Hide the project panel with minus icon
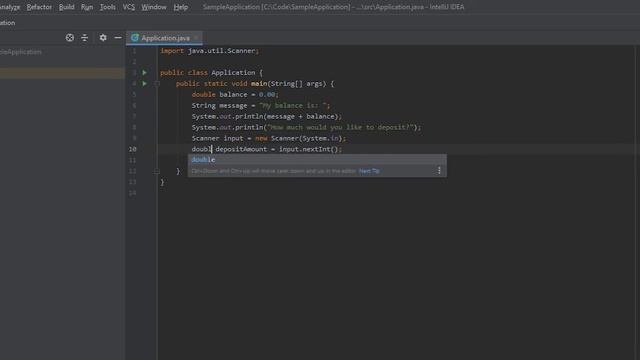This screenshot has width=640, height=360. pyautogui.click(x=118, y=38)
